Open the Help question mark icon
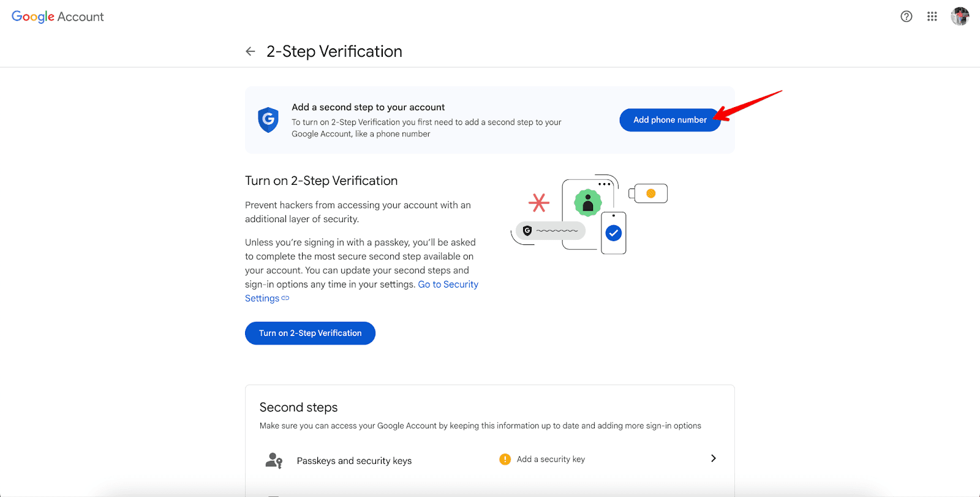980x497 pixels. pyautogui.click(x=907, y=17)
